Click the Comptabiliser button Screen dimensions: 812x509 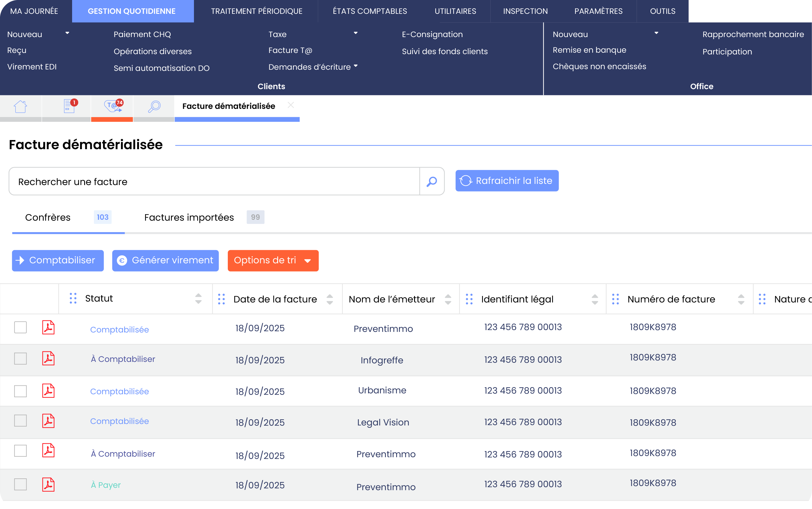tap(58, 261)
